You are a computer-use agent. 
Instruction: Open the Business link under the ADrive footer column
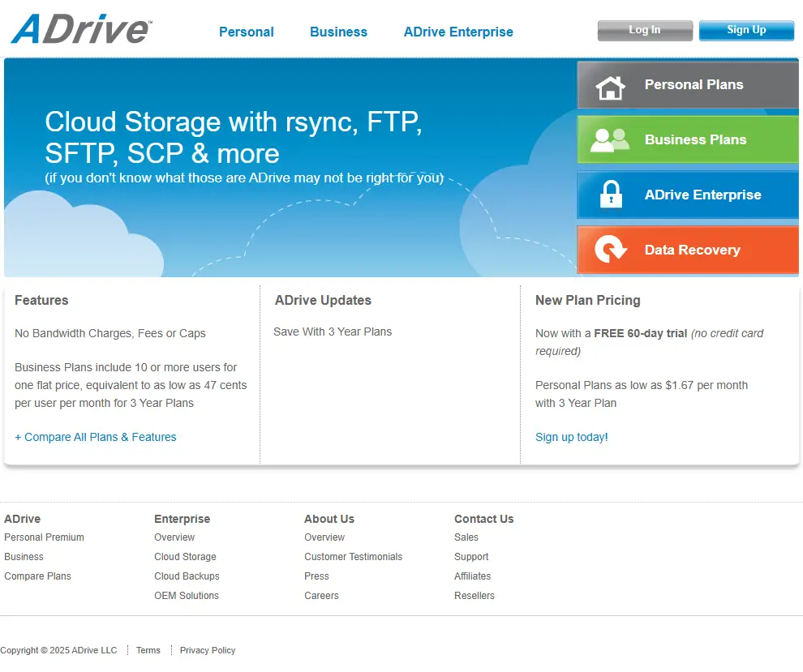tap(24, 557)
